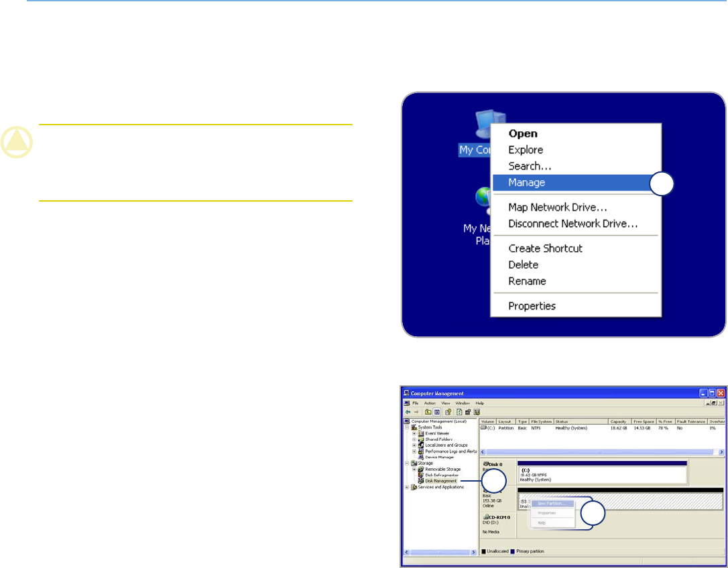Viewport: 728px width, 568px height.
Task: Click the Computer Management (Local) root icon
Action: coord(407,421)
